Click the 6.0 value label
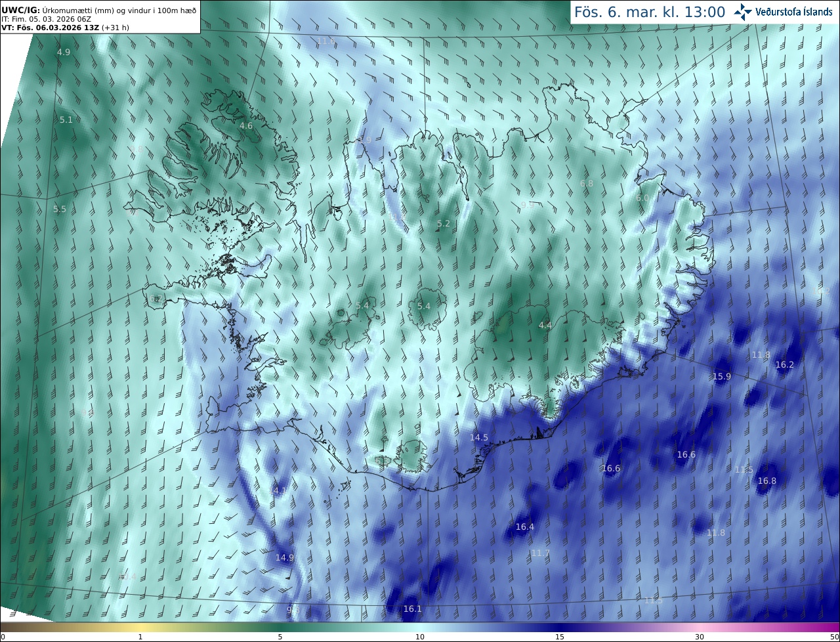 642,198
